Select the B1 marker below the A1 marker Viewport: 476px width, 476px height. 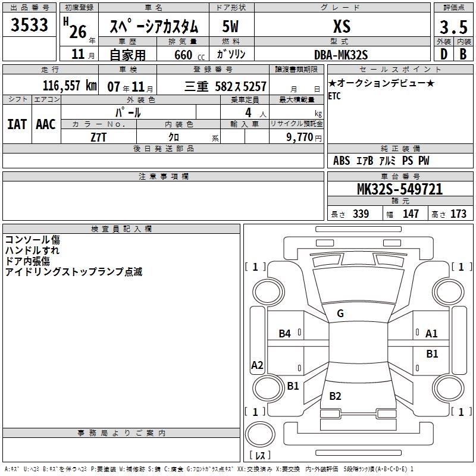click(x=431, y=353)
